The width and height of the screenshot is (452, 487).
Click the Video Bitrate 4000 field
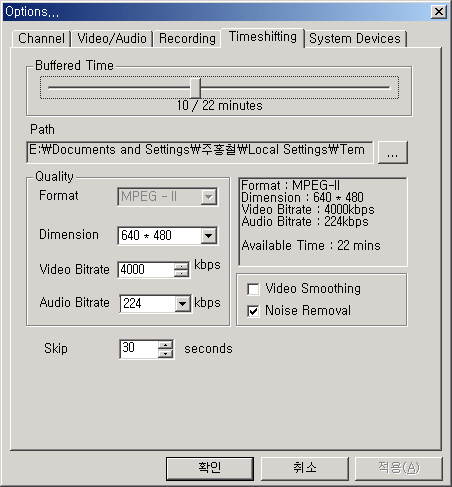(x=146, y=269)
